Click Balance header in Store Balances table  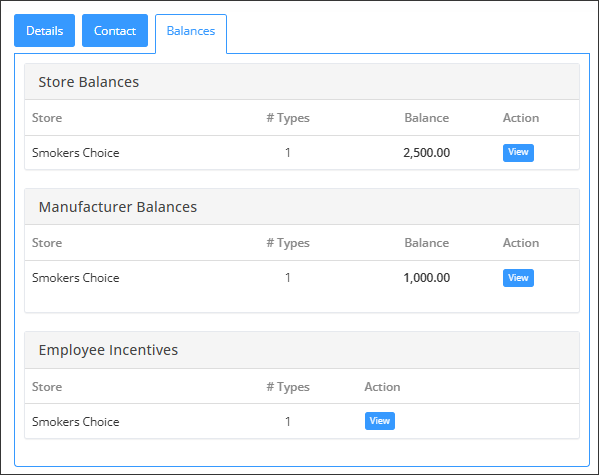click(426, 118)
